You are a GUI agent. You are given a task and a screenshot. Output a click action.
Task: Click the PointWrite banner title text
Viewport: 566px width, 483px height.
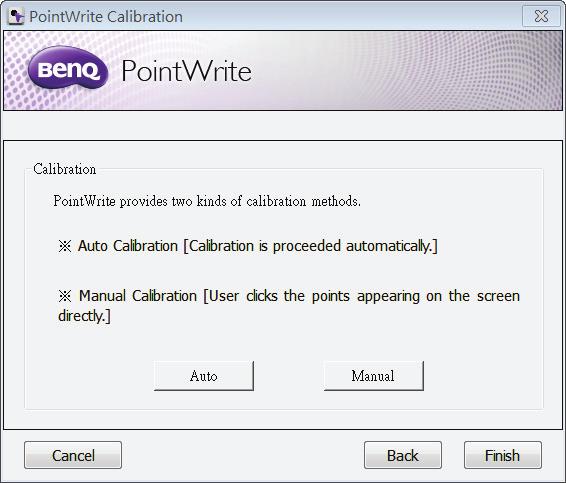point(186,71)
